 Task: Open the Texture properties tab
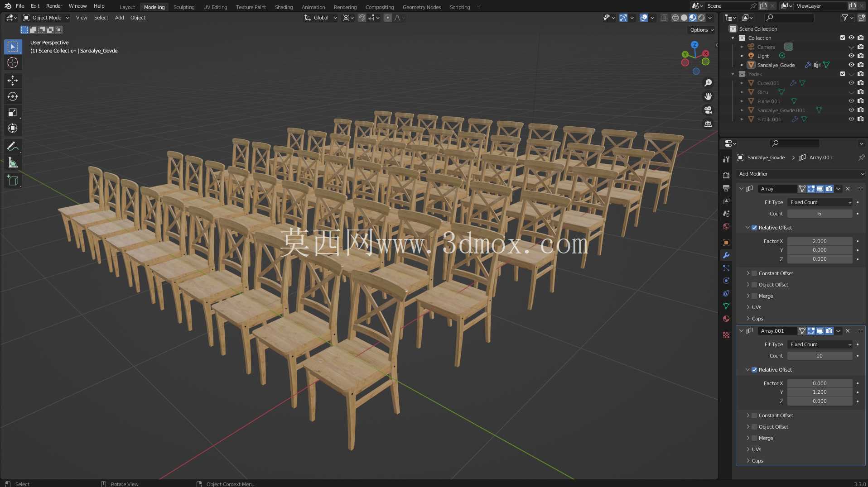(x=726, y=335)
